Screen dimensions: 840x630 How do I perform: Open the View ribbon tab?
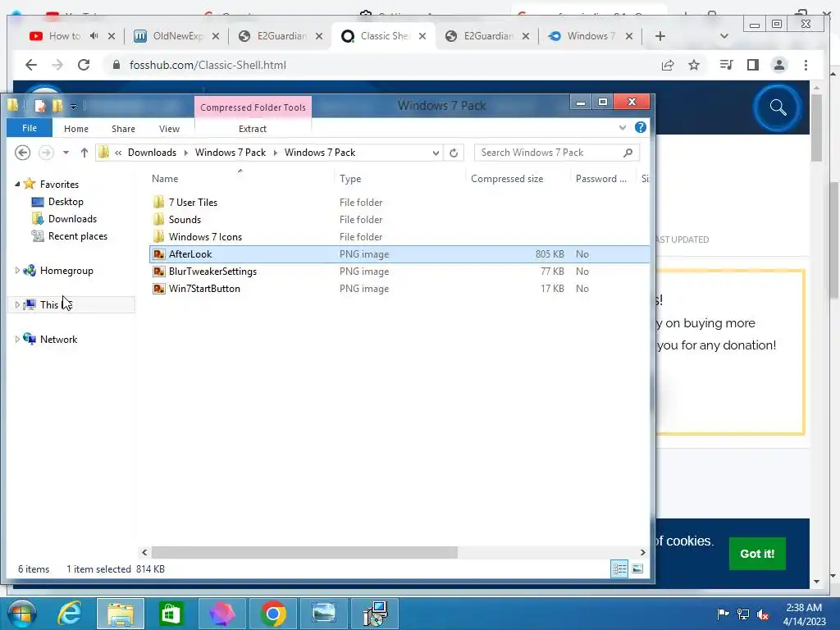click(x=169, y=129)
